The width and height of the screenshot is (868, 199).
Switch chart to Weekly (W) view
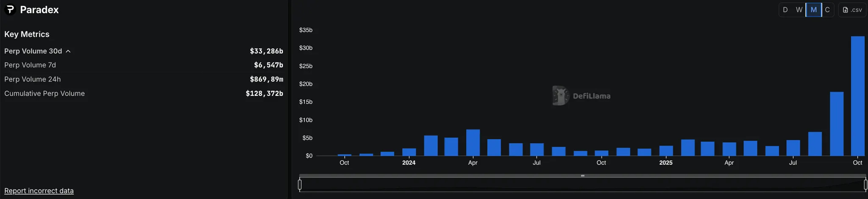pos(799,10)
